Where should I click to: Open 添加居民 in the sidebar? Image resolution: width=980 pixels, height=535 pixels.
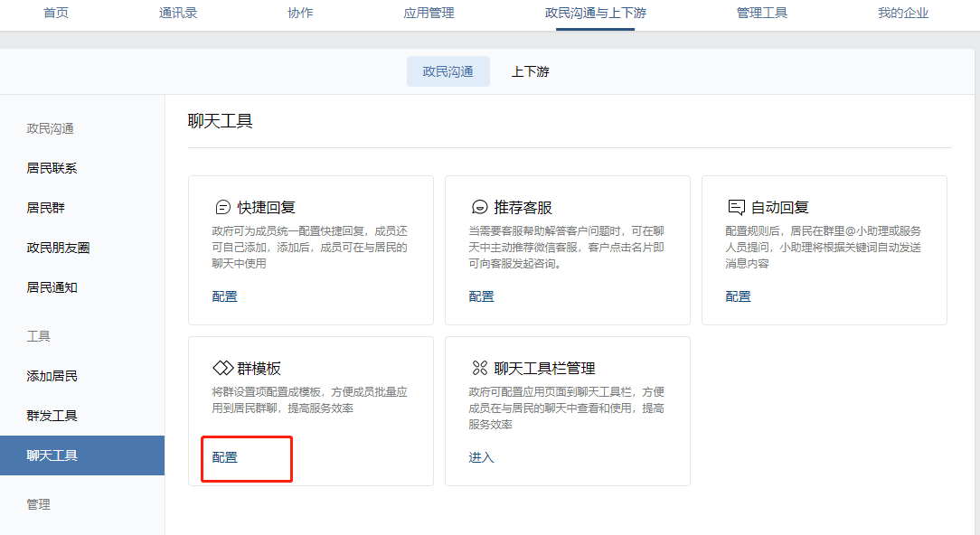point(52,376)
